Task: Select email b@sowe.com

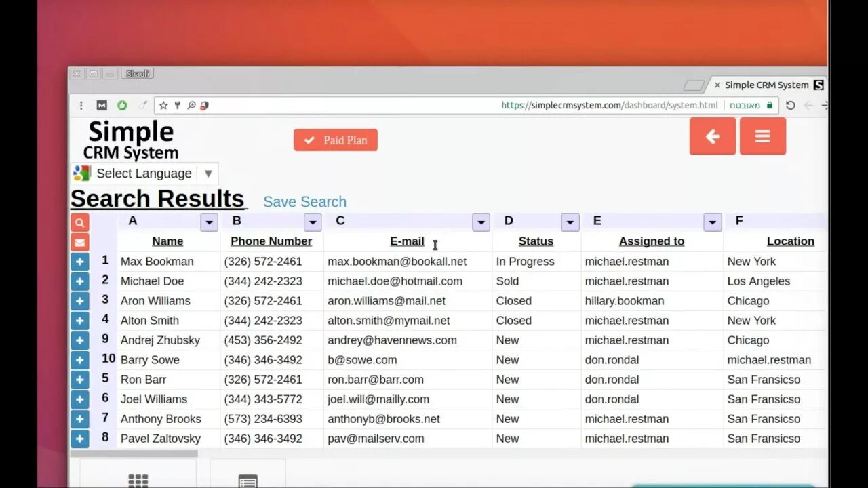Action: click(x=362, y=360)
